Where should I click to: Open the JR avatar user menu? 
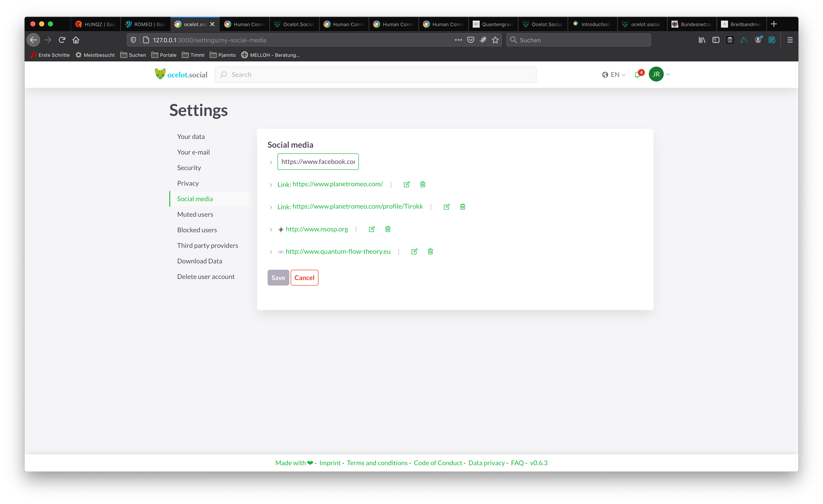tap(656, 74)
